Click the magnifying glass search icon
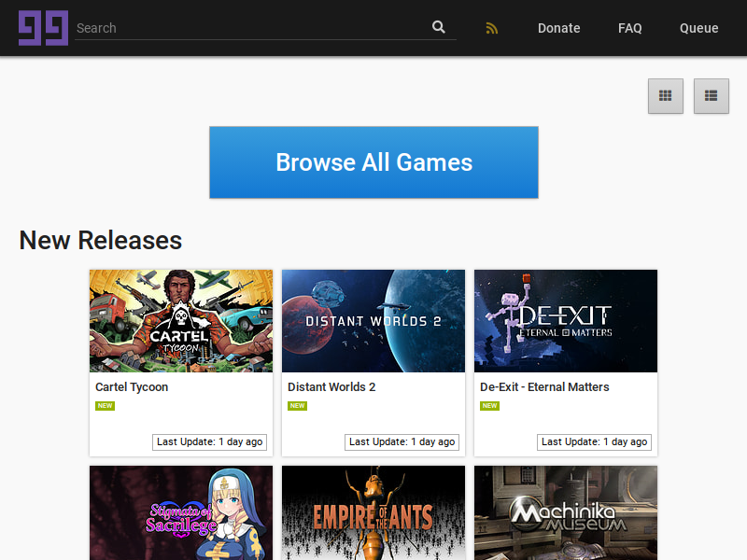Screen dimensions: 747x560 (439, 27)
